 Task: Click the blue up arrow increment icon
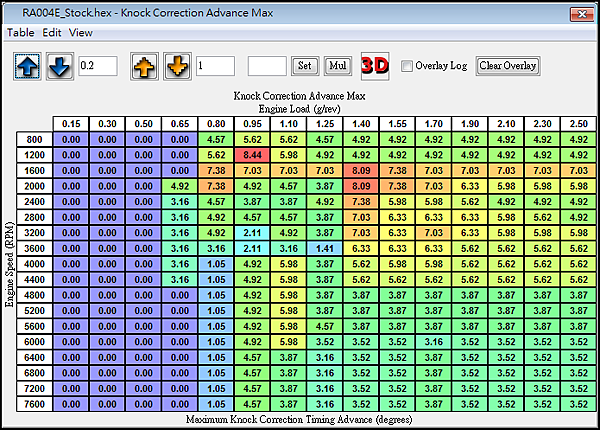[27, 66]
